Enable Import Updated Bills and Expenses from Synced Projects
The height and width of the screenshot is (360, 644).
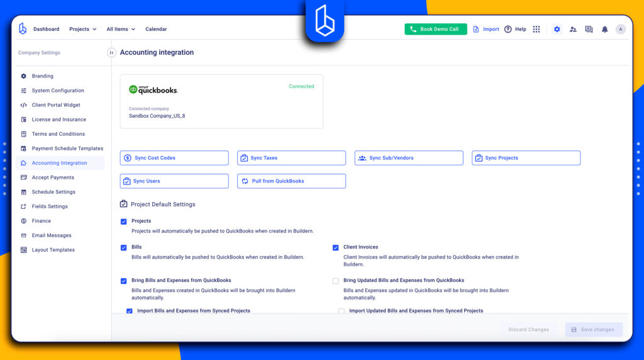341,311
